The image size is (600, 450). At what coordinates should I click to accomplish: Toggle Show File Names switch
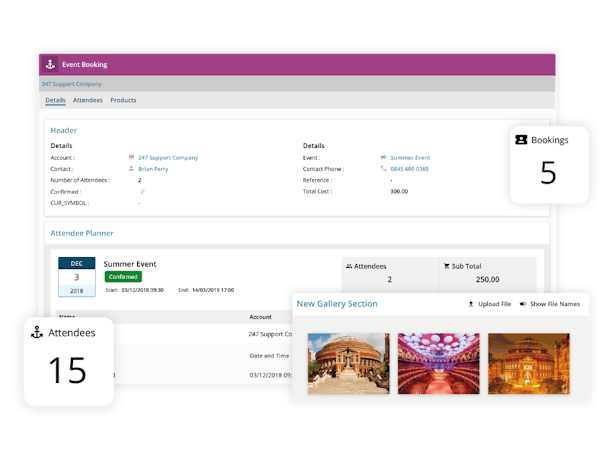tap(523, 304)
